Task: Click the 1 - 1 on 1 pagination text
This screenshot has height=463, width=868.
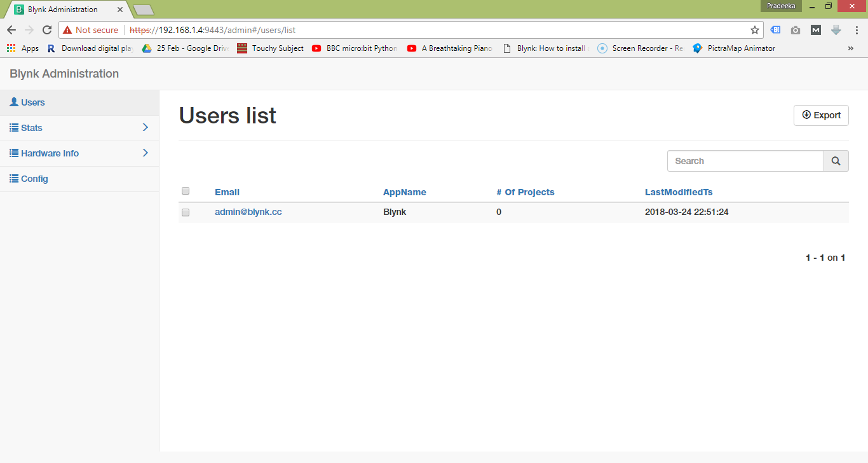Action: coord(825,258)
